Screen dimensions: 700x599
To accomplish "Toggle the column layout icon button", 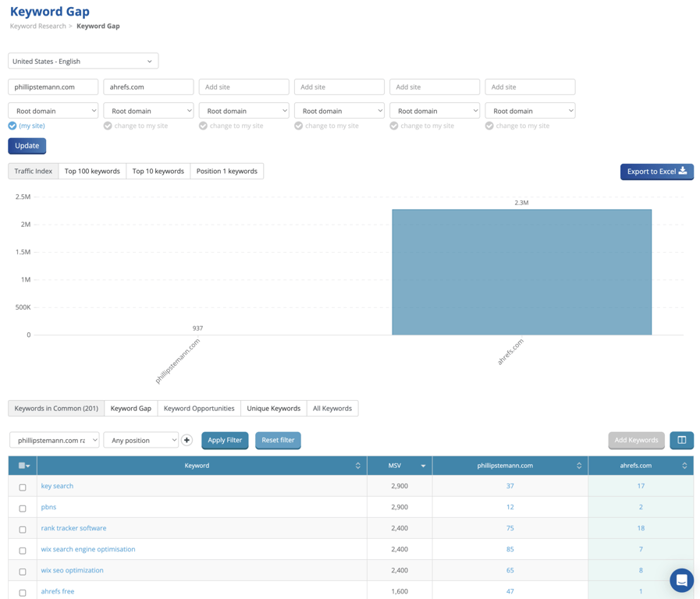I will click(x=682, y=440).
